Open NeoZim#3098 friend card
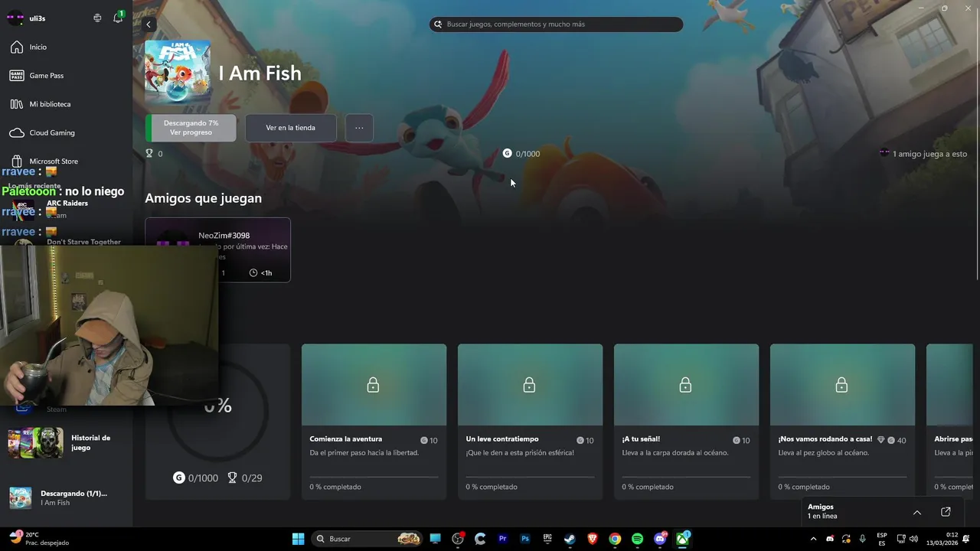980x551 pixels. coord(217,249)
